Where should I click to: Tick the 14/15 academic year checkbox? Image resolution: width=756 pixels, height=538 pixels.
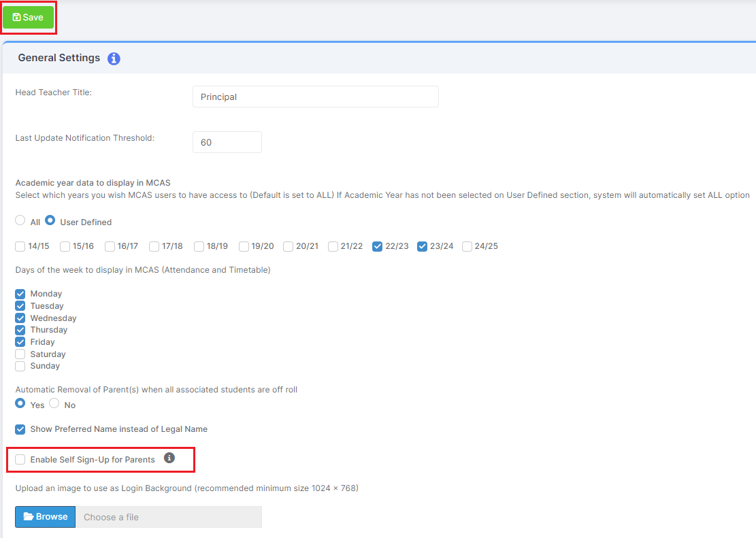pyautogui.click(x=20, y=246)
